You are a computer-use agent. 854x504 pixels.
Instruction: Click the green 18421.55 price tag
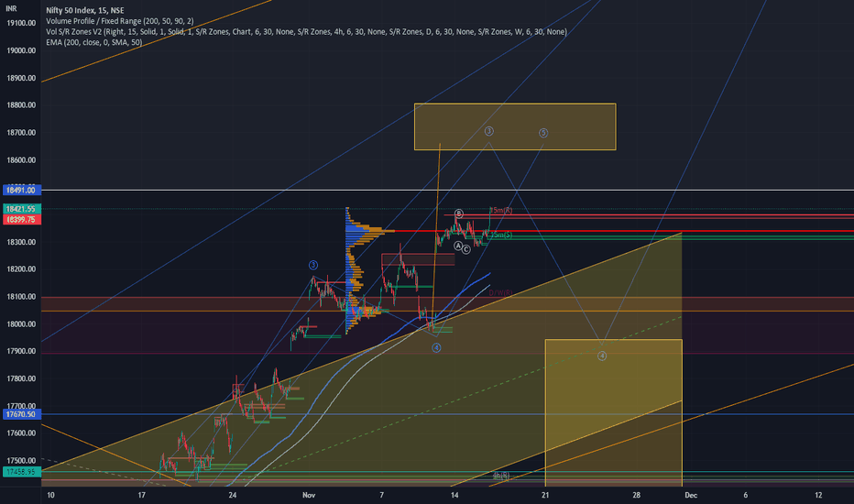point(21,209)
